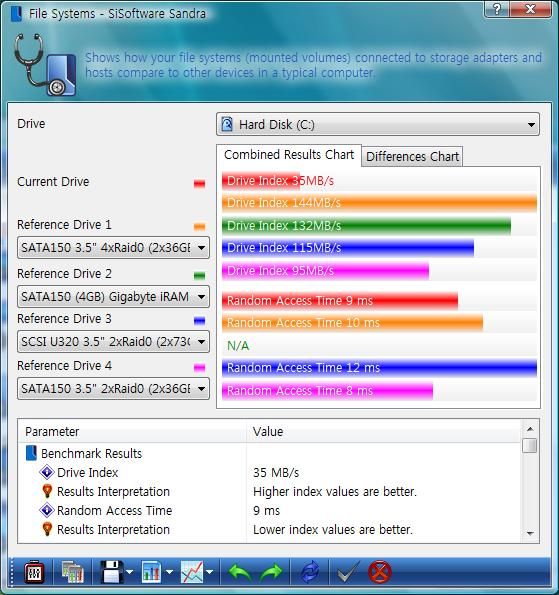Select the Drive Index parameter row

[269, 472]
